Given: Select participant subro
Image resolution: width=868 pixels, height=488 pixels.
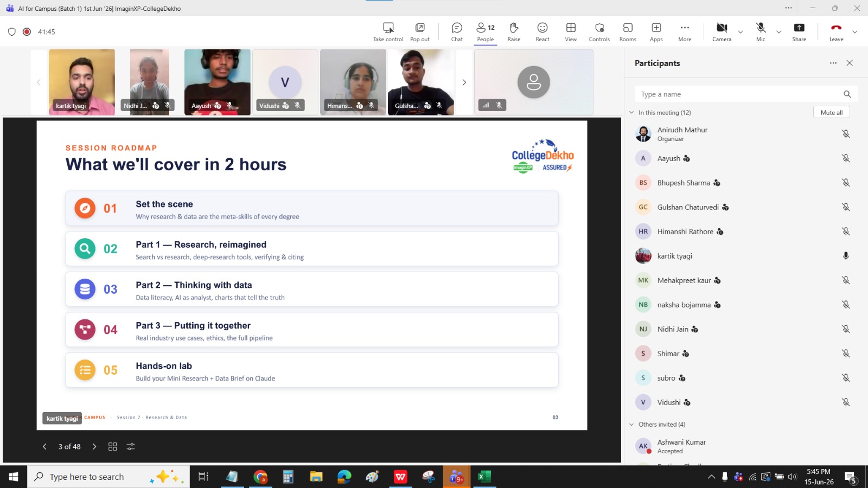Looking at the screenshot, I should [746, 378].
